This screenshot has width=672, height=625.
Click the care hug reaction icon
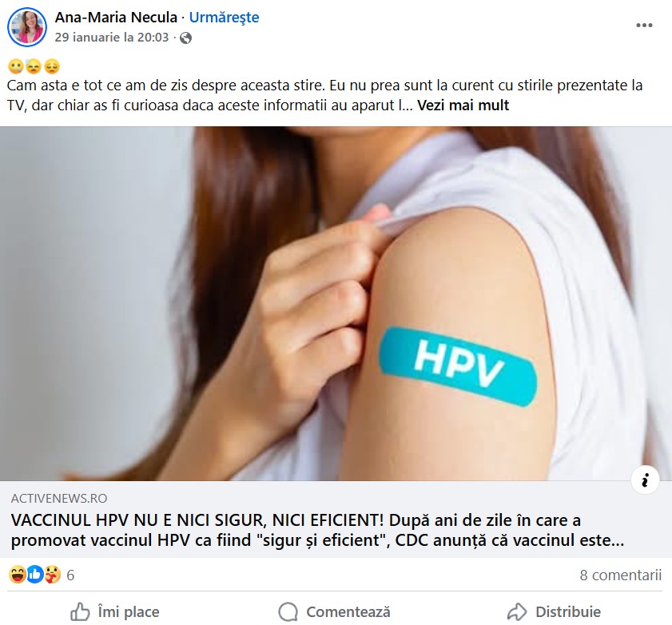52,575
